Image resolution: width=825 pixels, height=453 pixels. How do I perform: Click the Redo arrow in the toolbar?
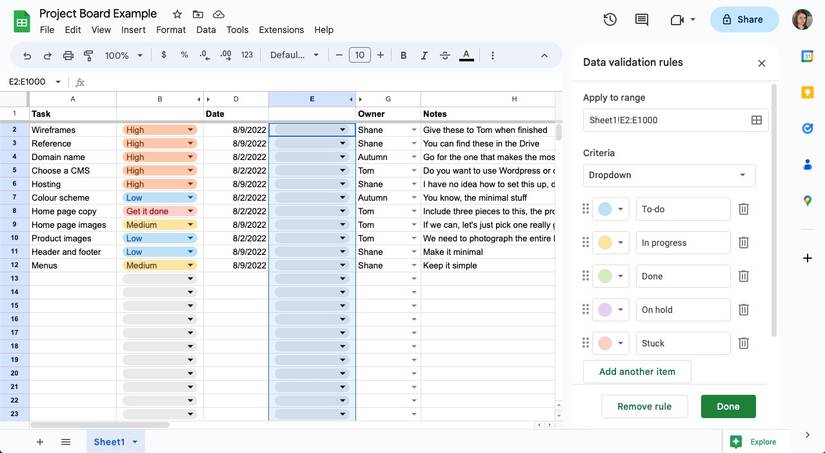(x=47, y=55)
